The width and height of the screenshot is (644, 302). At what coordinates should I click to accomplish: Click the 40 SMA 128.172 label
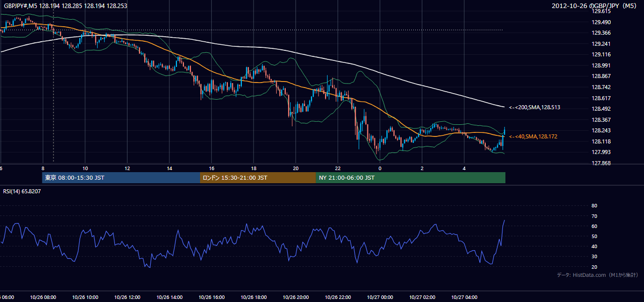click(x=533, y=136)
